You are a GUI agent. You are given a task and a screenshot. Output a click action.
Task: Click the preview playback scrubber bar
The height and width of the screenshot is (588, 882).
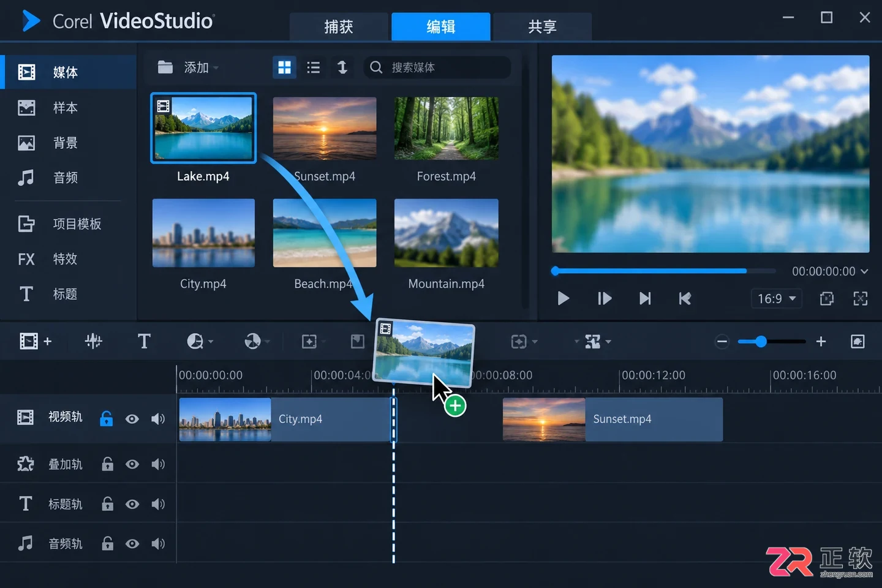pos(665,271)
